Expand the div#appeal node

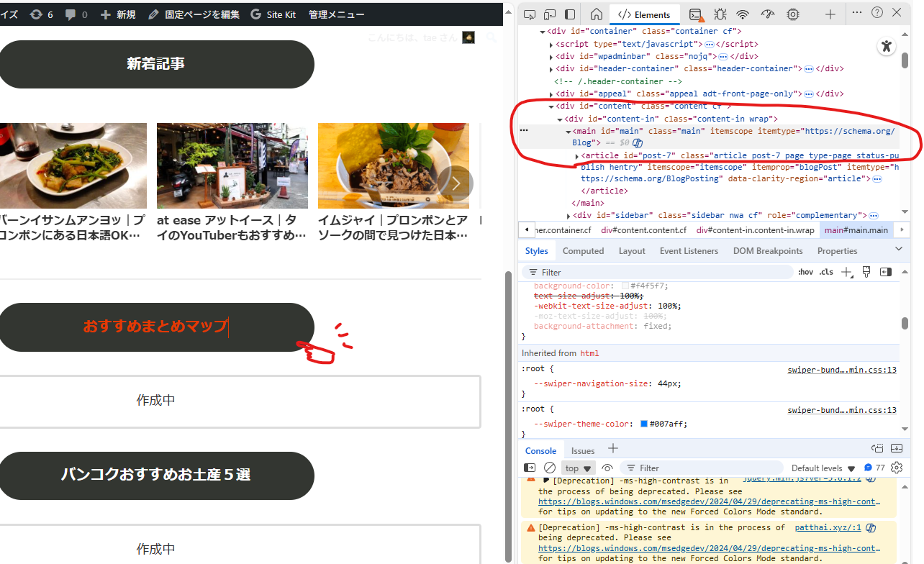tap(551, 94)
